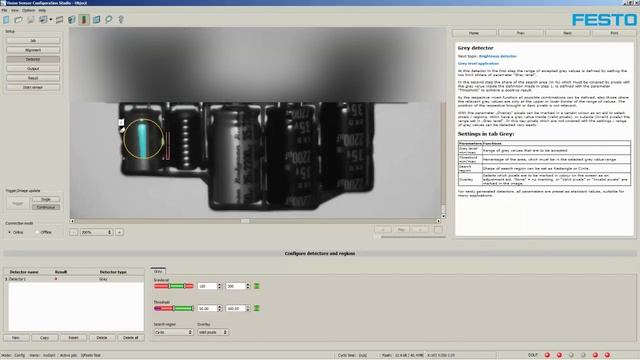Screen dimensions: 640x360
Task: Click the Detector type column header
Action: coord(113,272)
